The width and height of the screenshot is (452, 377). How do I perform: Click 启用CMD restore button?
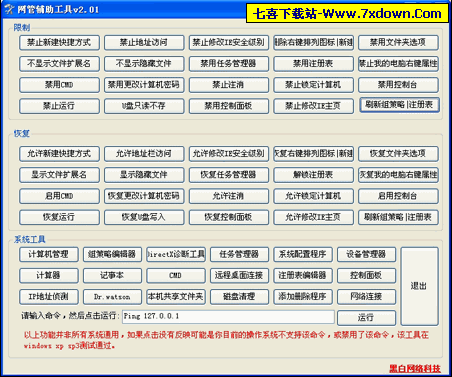click(59, 196)
